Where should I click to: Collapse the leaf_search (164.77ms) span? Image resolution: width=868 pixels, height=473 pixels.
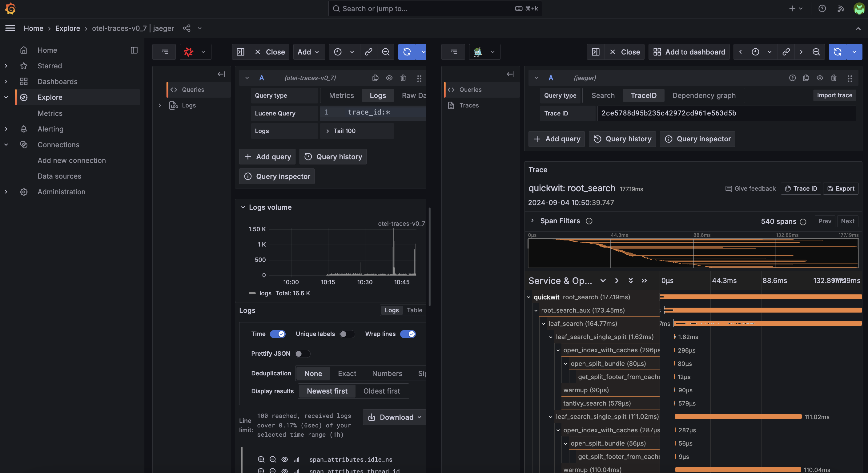(x=544, y=324)
